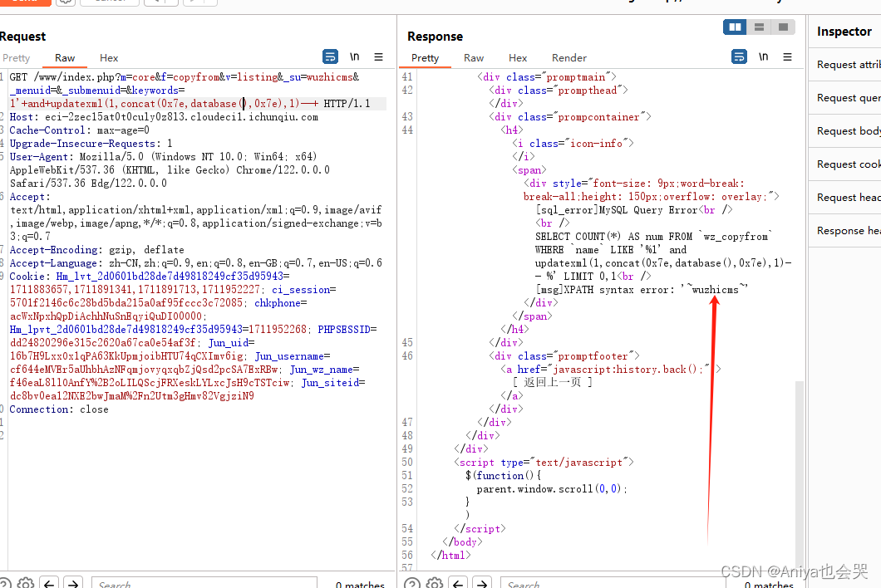Viewport: 881px width, 588px height.
Task: Open Request search settings gear
Action: (25, 584)
